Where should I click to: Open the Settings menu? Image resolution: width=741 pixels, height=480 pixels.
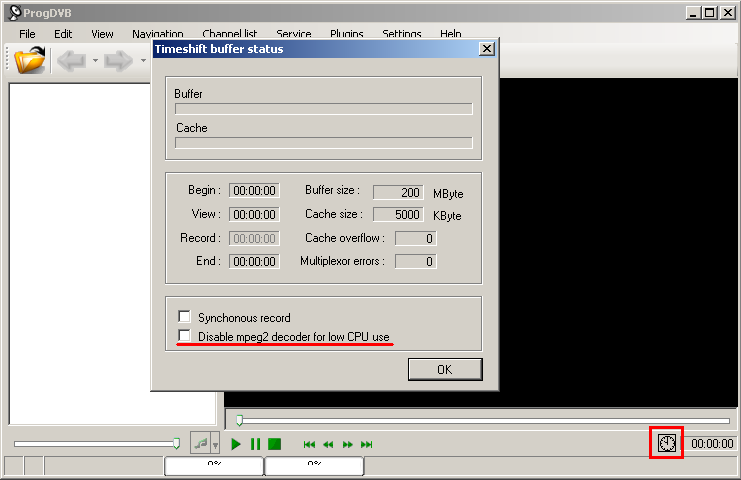[x=401, y=34]
